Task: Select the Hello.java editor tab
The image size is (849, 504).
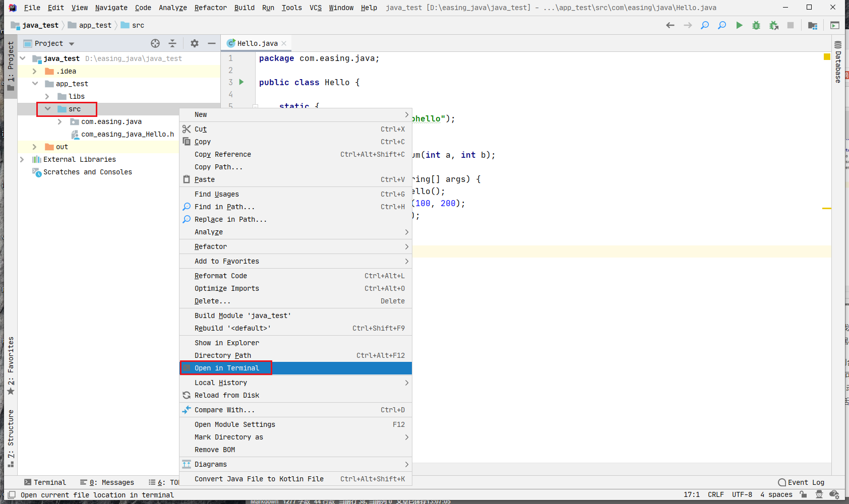Action: point(257,43)
